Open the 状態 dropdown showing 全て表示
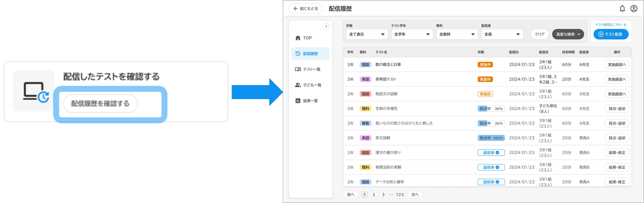 click(x=367, y=35)
